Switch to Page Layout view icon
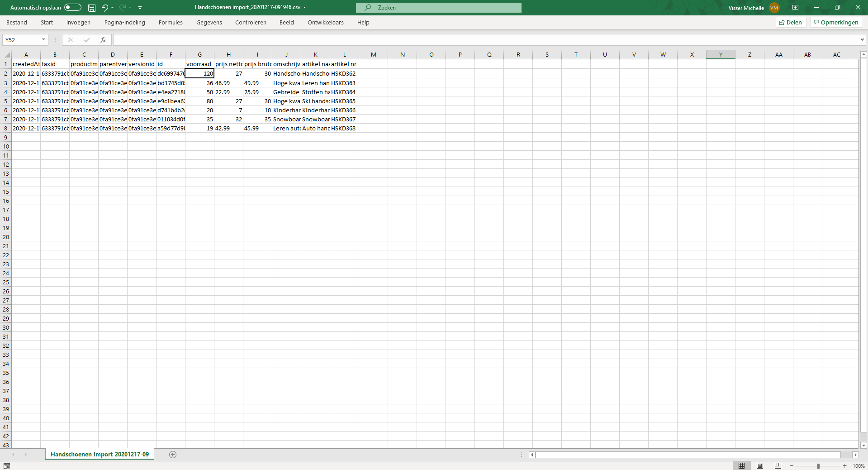 coord(760,466)
